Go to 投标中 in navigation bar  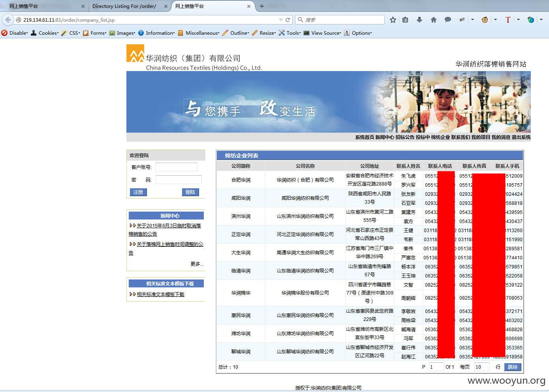point(423,137)
